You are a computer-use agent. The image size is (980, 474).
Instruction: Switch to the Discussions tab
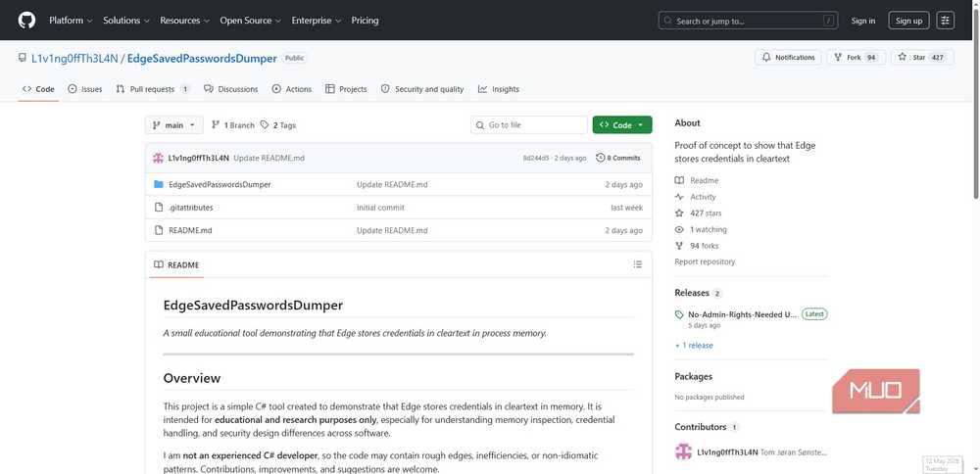[230, 89]
